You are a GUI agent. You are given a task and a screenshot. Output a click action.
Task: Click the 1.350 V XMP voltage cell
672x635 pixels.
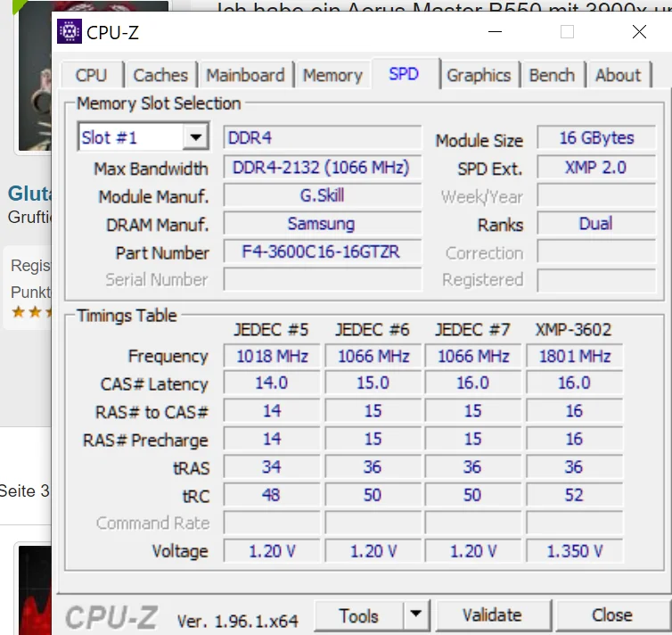[574, 551]
